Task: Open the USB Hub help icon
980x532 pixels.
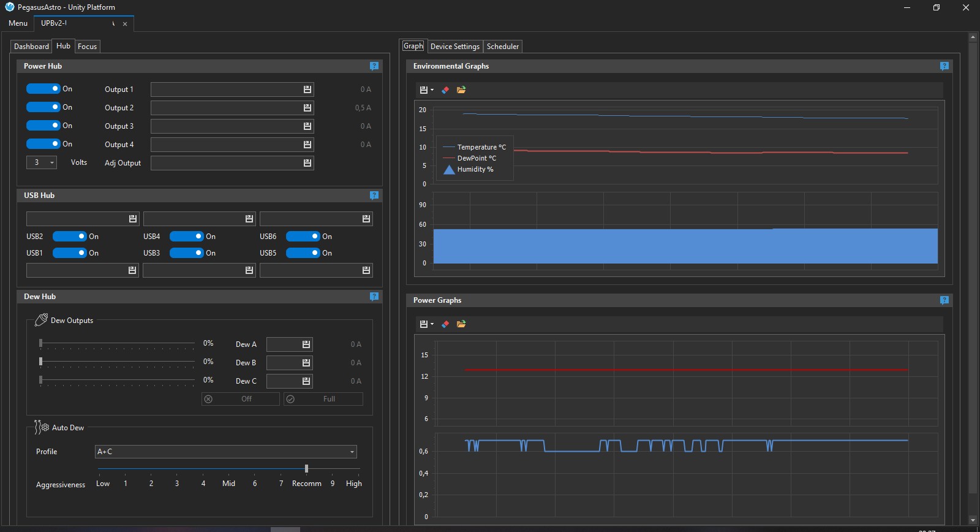Action: tap(374, 196)
